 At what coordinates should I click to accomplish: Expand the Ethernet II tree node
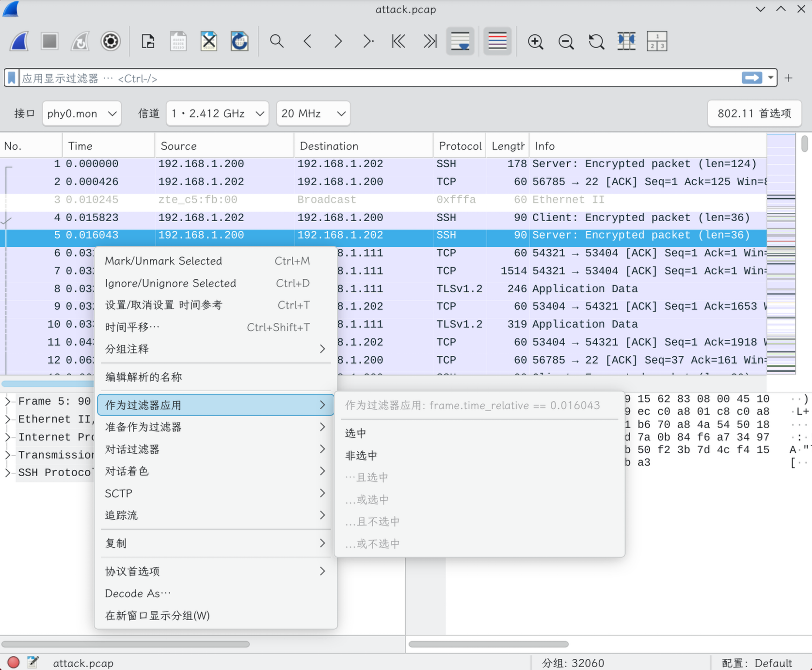click(x=8, y=419)
